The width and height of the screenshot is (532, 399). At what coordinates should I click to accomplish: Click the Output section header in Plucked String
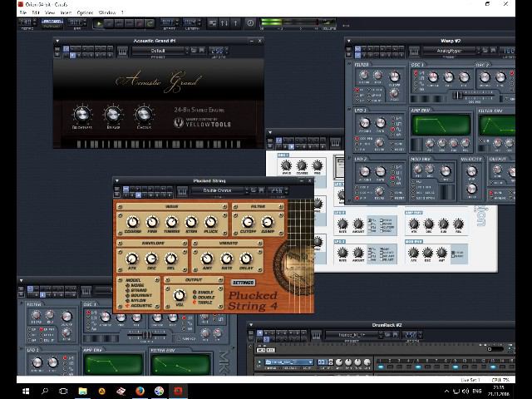194,280
